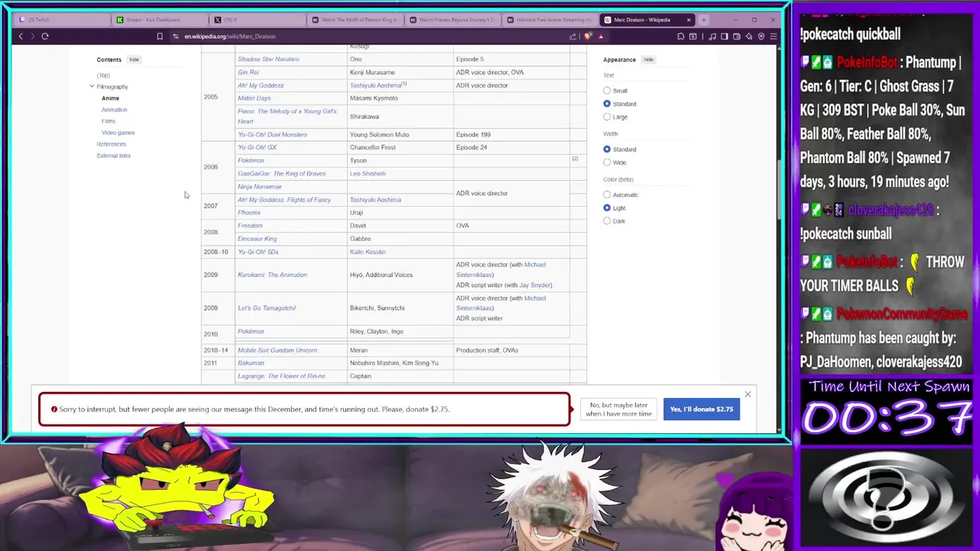Open the Kurokami: The Animation link
This screenshot has width=980, height=551.
click(x=272, y=275)
